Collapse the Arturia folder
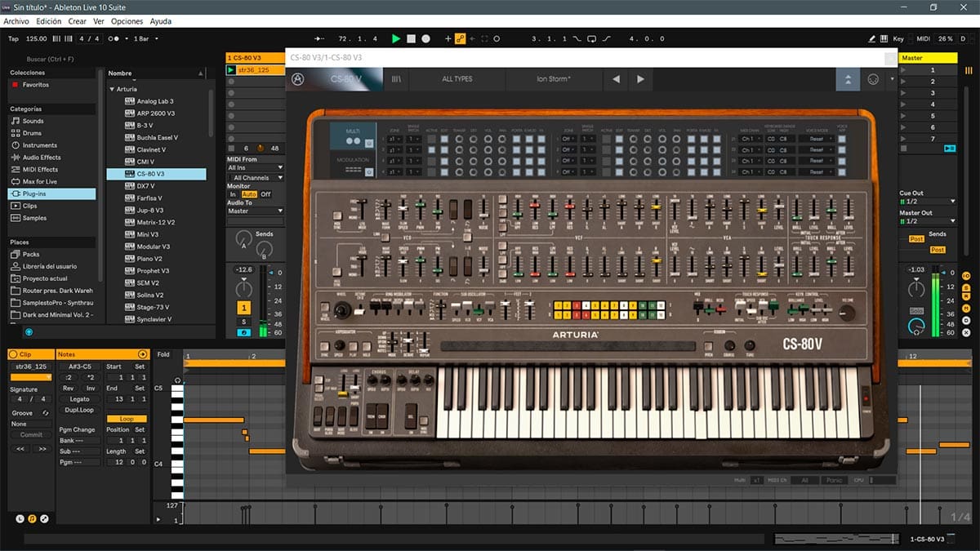The width and height of the screenshot is (980, 551). (111, 89)
